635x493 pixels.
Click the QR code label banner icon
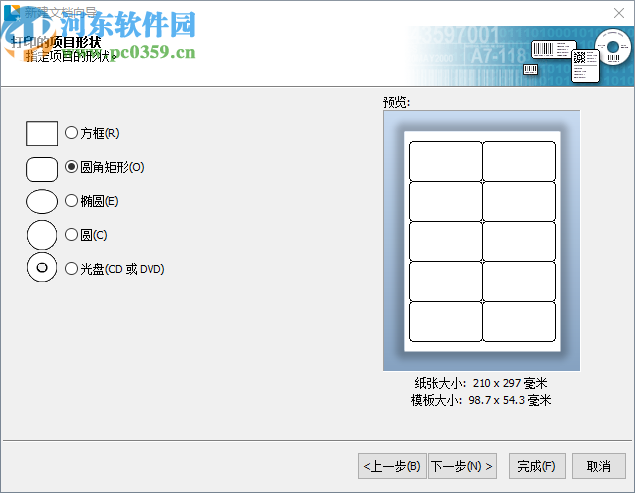point(585,66)
